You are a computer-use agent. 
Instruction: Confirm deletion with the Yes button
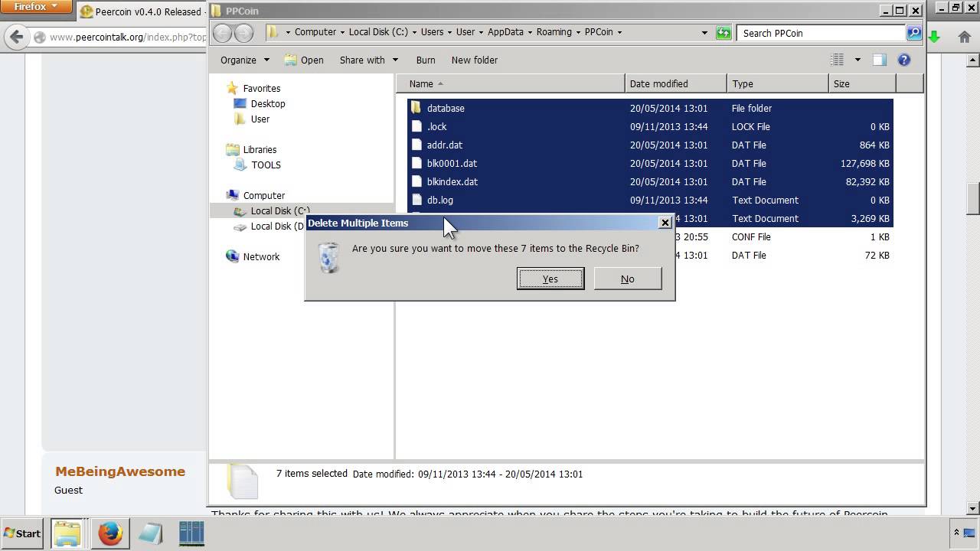550,279
